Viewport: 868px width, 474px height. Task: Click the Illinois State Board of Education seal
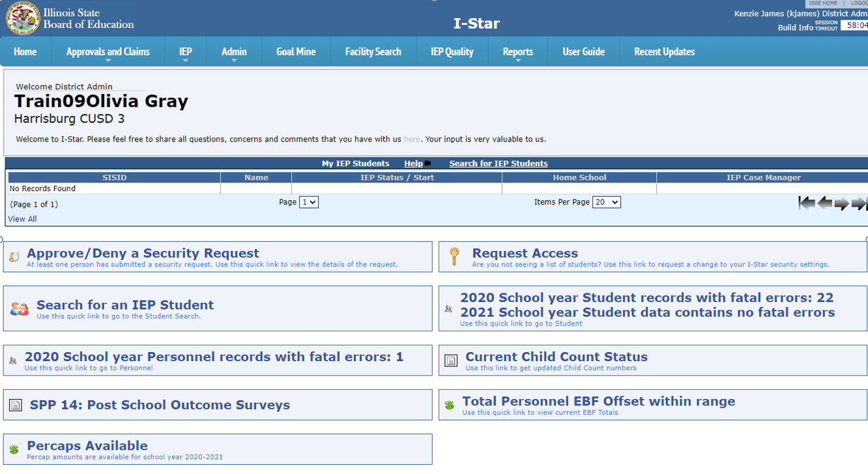23,18
